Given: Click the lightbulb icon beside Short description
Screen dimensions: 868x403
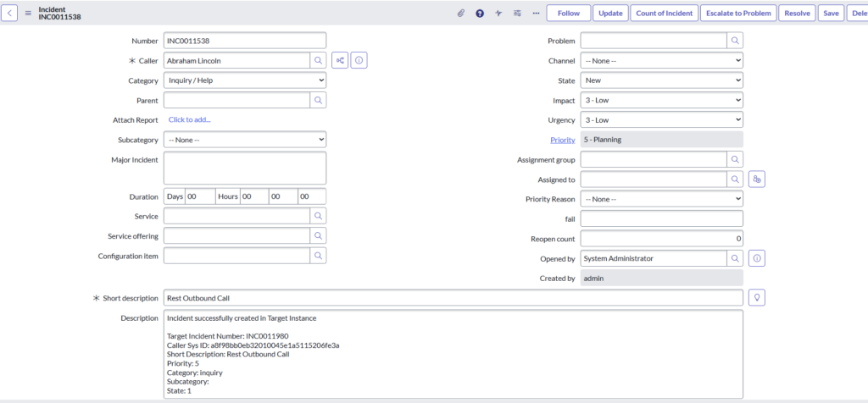Looking at the screenshot, I should tap(757, 297).
